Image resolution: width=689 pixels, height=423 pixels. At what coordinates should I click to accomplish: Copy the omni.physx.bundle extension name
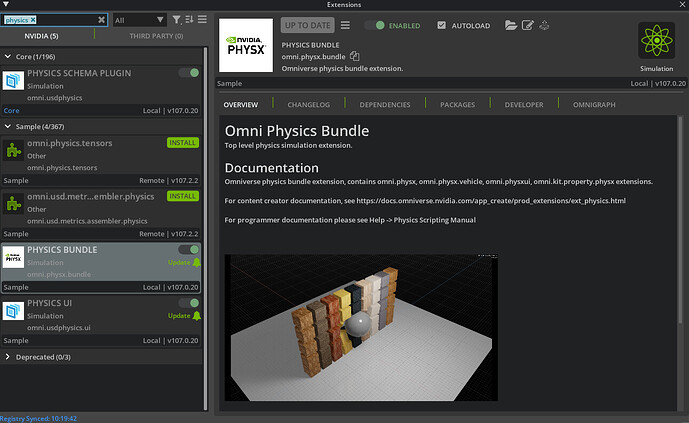pyautogui.click(x=355, y=56)
